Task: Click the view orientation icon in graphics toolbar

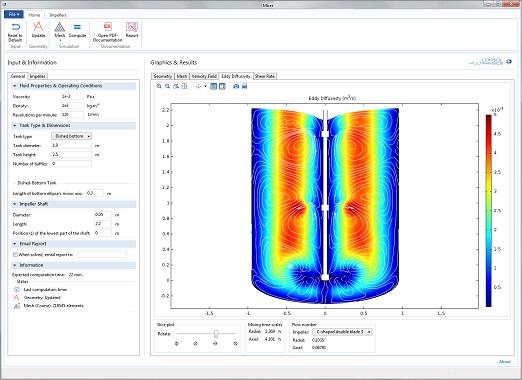Action: [x=199, y=86]
